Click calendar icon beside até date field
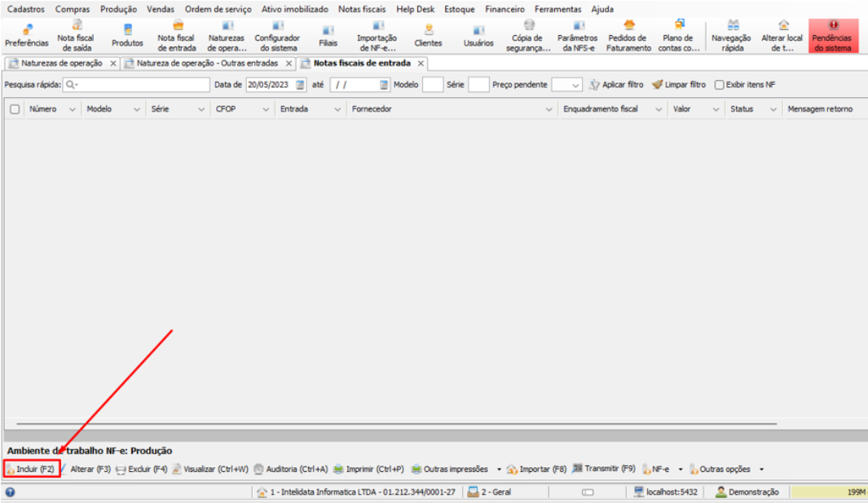 [384, 85]
